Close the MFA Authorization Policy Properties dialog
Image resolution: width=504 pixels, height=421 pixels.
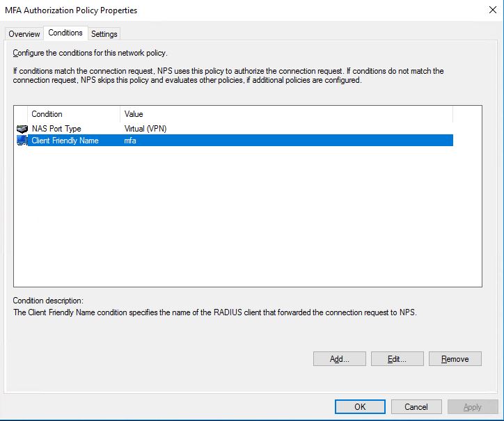(492, 10)
